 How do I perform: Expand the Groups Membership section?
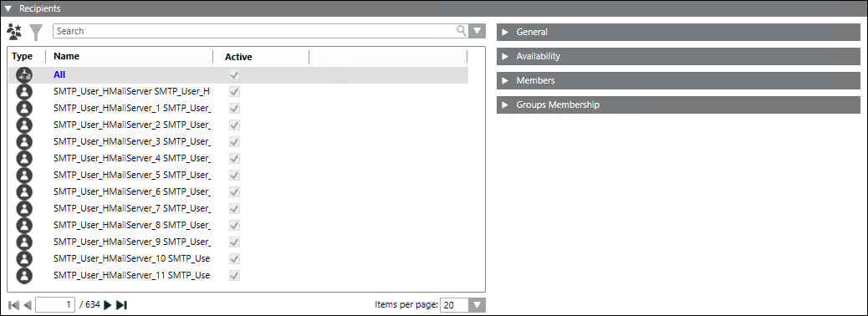tap(679, 104)
